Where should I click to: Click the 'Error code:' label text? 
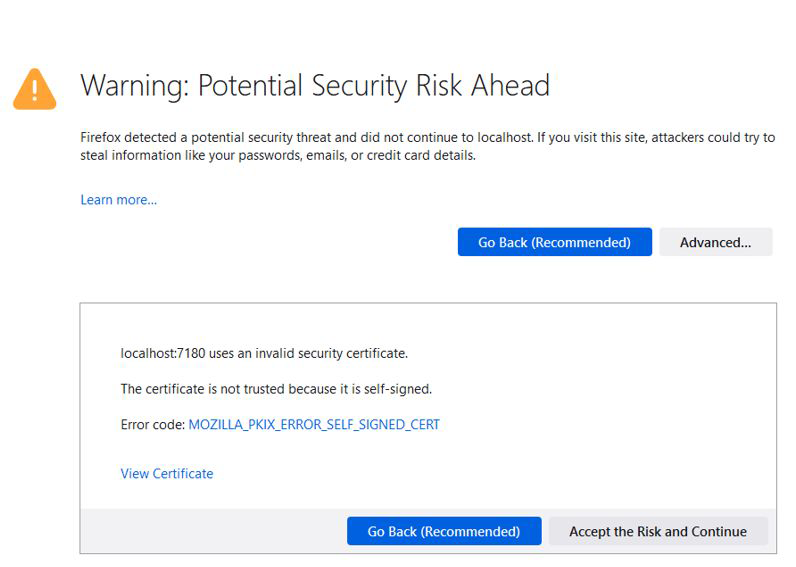pyautogui.click(x=152, y=425)
